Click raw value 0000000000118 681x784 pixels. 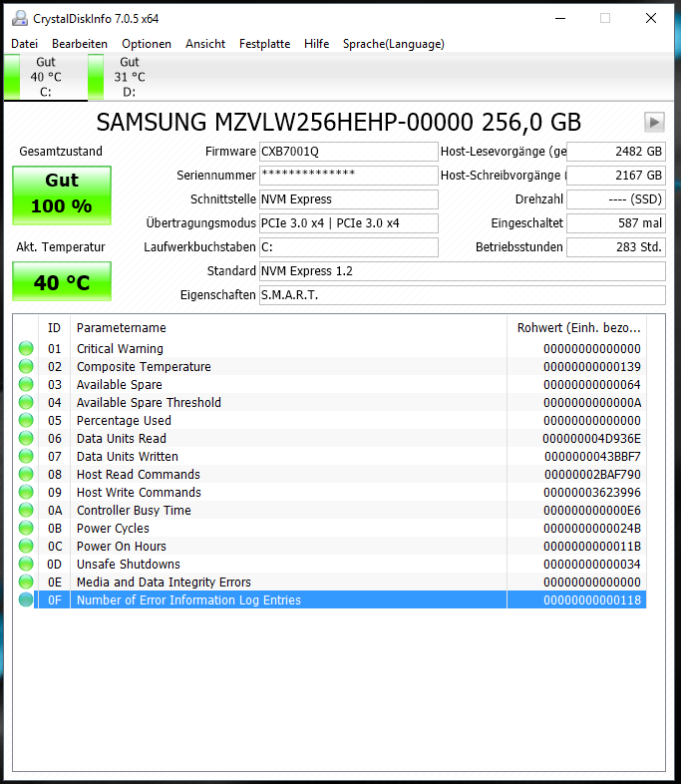592,600
